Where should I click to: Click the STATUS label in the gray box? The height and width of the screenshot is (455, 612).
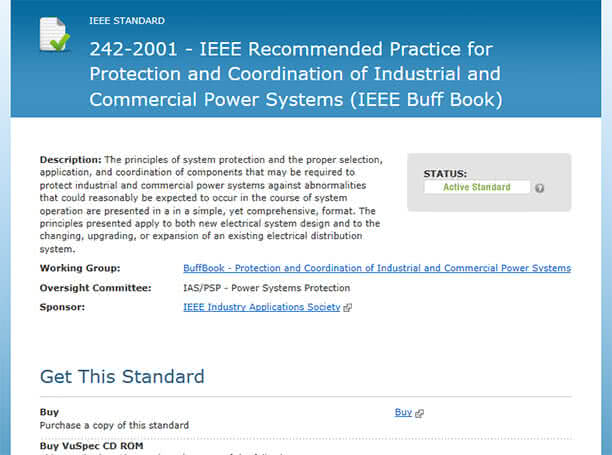445,174
